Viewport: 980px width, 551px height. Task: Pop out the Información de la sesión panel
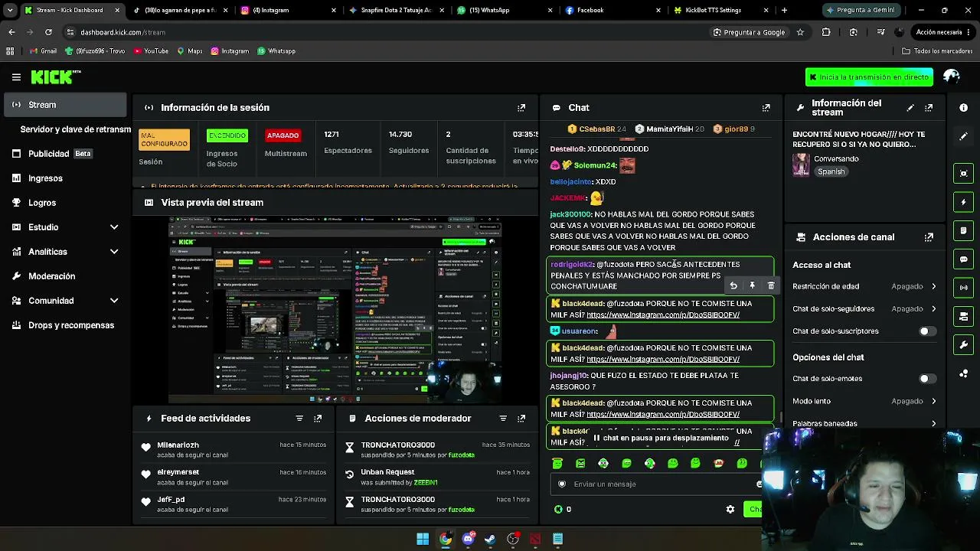click(x=521, y=108)
